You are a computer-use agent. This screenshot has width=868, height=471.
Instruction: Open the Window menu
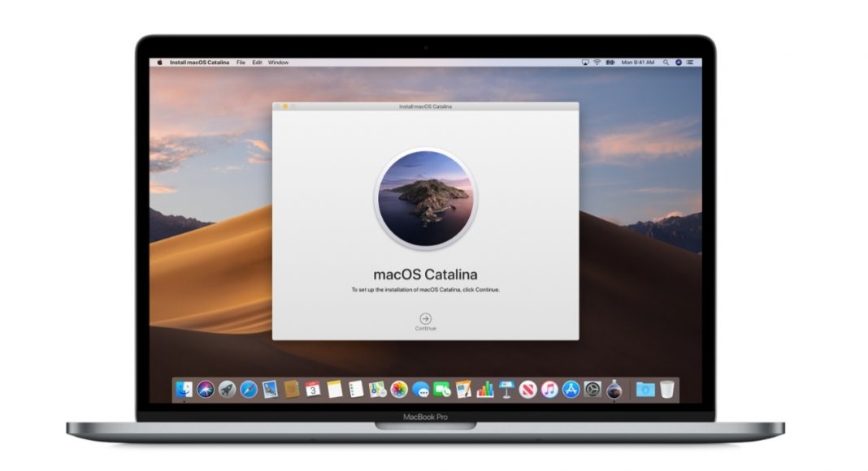[279, 63]
